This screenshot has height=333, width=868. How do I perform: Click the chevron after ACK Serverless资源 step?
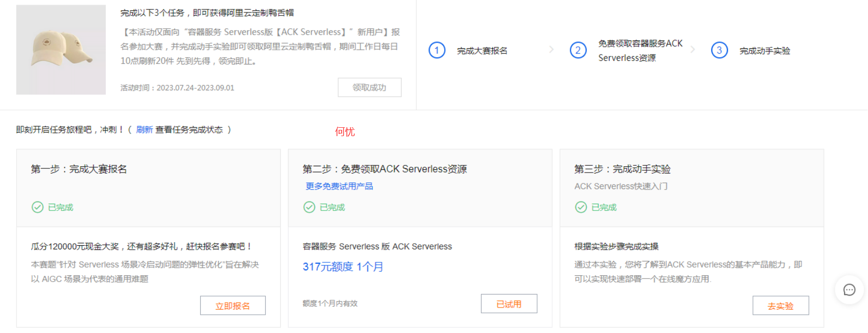coord(693,50)
